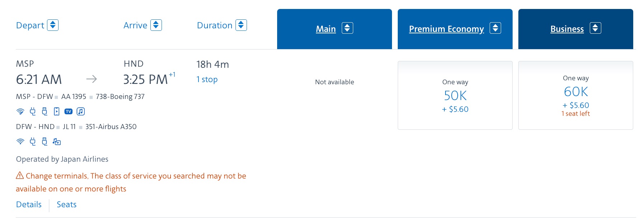Click the power outlet icon under JL 11
This screenshot has height=223, width=644.
[x=33, y=142]
